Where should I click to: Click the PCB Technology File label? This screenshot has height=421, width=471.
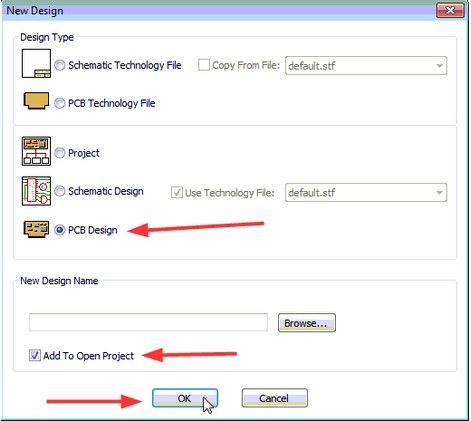point(112,103)
